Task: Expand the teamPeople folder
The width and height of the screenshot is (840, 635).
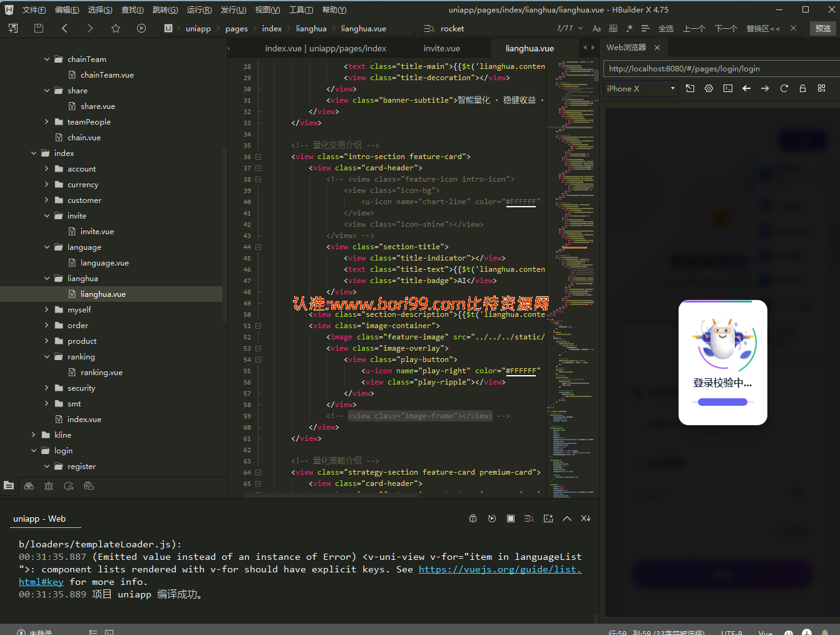Action: click(x=47, y=121)
